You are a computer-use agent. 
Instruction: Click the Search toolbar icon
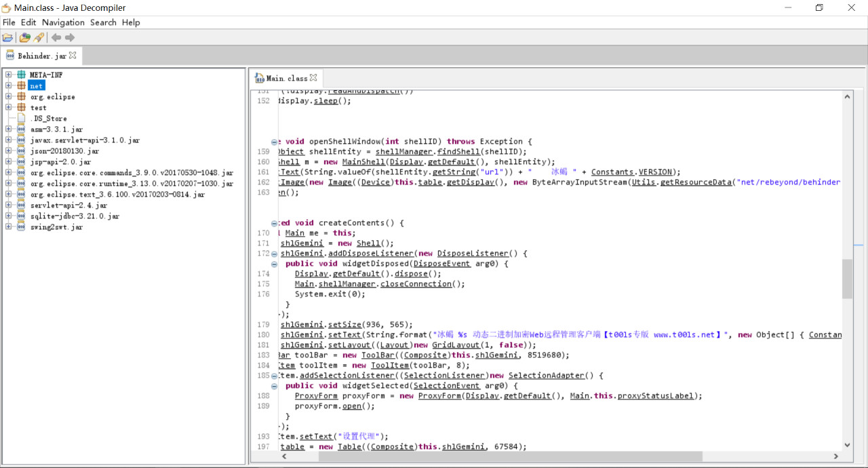[x=39, y=38]
